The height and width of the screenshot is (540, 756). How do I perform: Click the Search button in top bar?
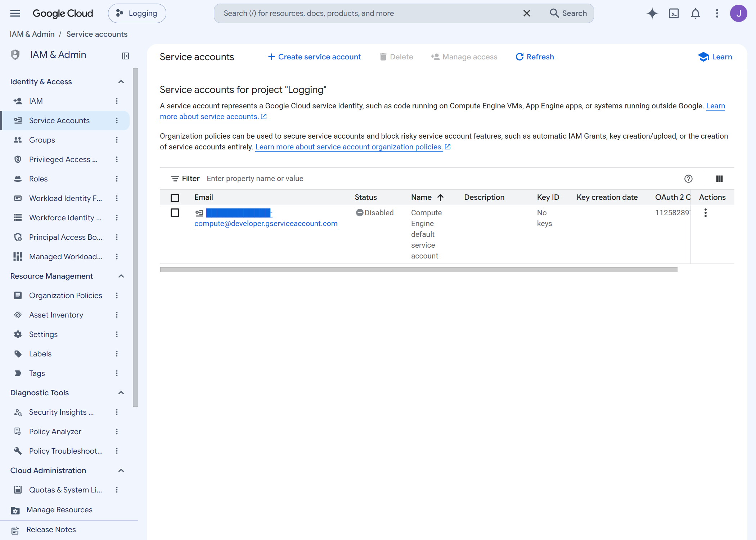(x=568, y=13)
